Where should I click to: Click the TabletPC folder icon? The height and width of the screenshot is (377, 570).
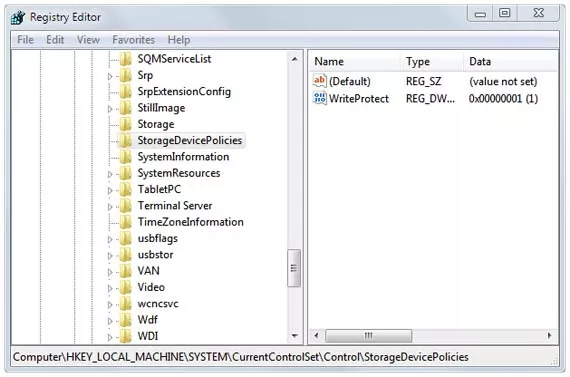(125, 189)
